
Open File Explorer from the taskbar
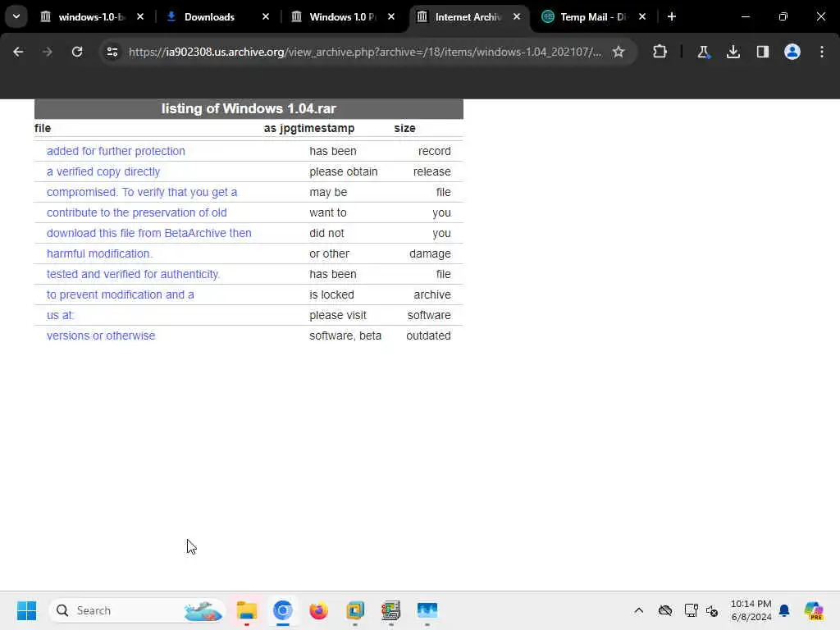click(247, 610)
